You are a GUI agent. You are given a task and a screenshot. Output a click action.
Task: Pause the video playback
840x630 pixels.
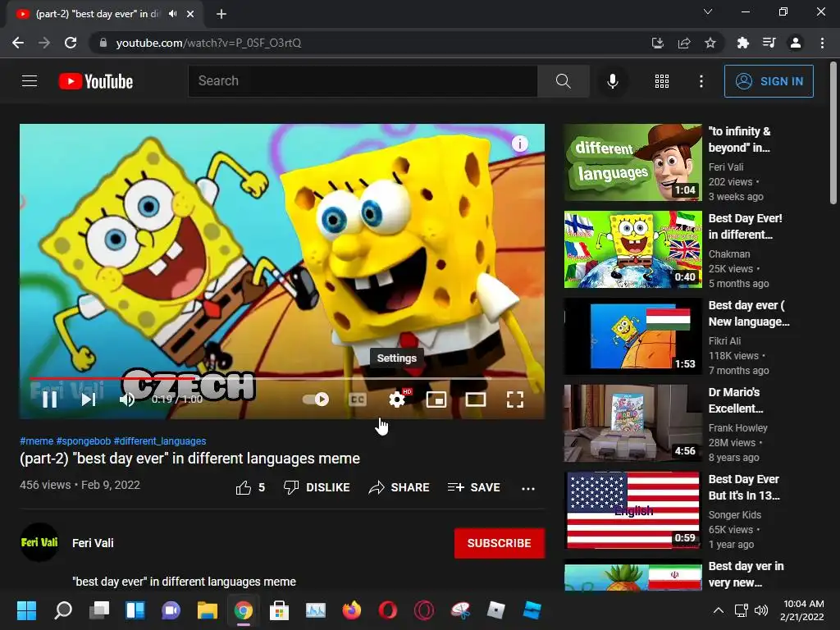click(x=49, y=399)
